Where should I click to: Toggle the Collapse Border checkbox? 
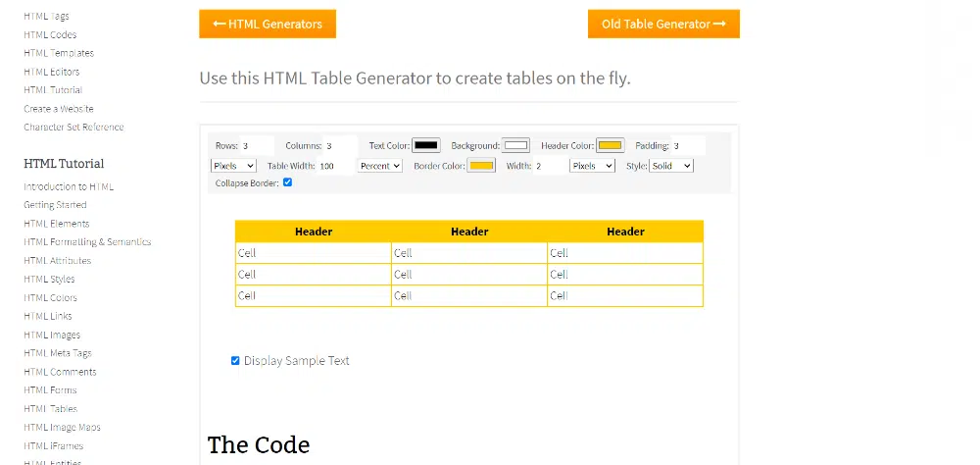tap(287, 182)
